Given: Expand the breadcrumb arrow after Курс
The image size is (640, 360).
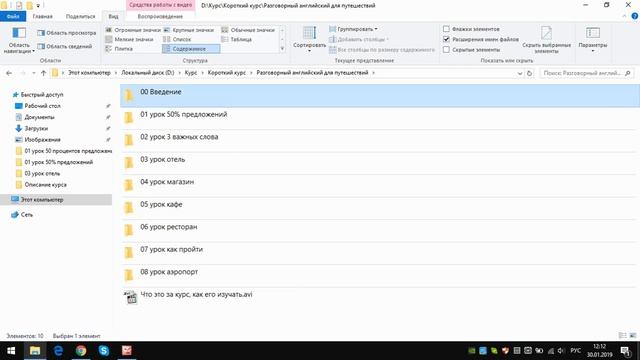Looking at the screenshot, I should [202, 73].
